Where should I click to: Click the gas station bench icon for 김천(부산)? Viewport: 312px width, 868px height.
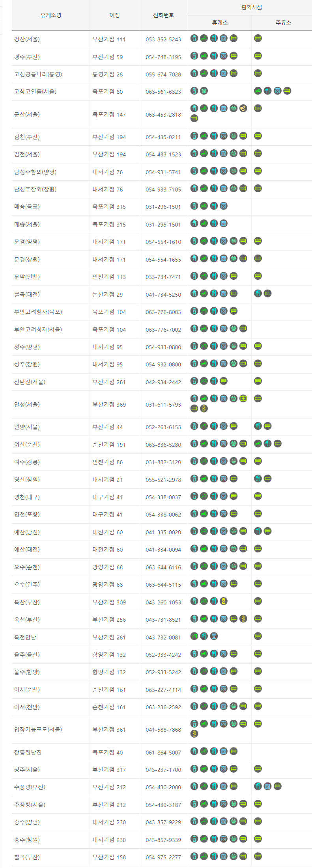pos(258,136)
